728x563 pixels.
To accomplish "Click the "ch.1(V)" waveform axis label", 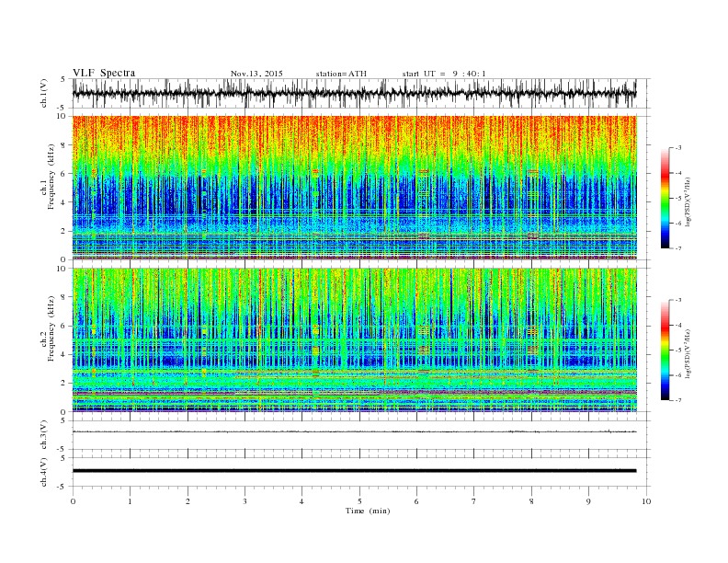I will pos(44,93).
